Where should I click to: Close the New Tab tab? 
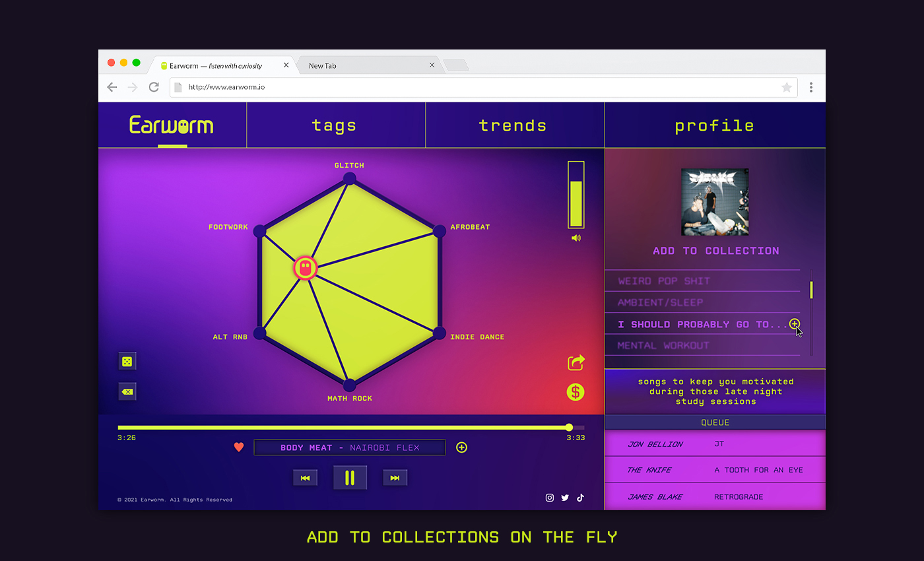pos(432,65)
